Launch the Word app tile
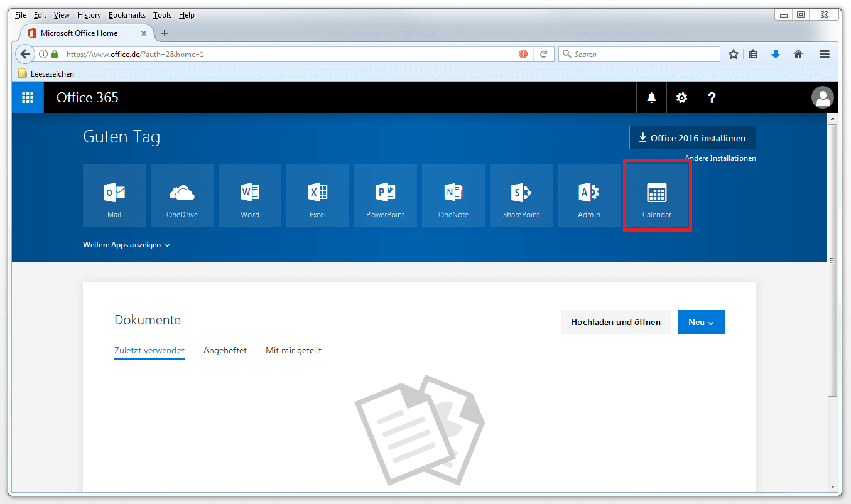Image resolution: width=851 pixels, height=504 pixels. pyautogui.click(x=250, y=196)
